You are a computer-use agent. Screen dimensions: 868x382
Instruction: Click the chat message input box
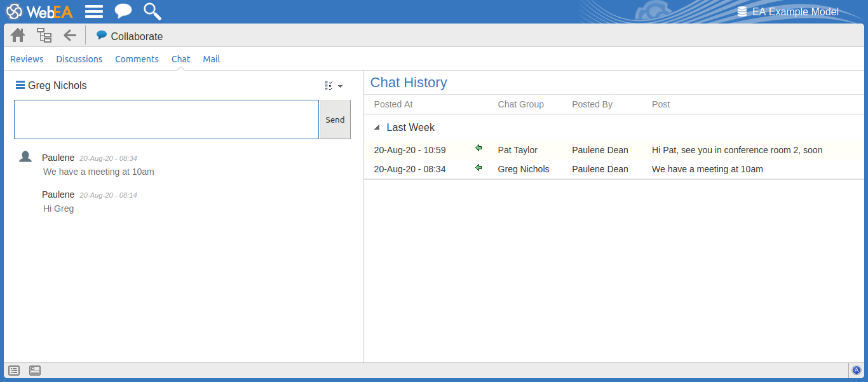[x=166, y=119]
